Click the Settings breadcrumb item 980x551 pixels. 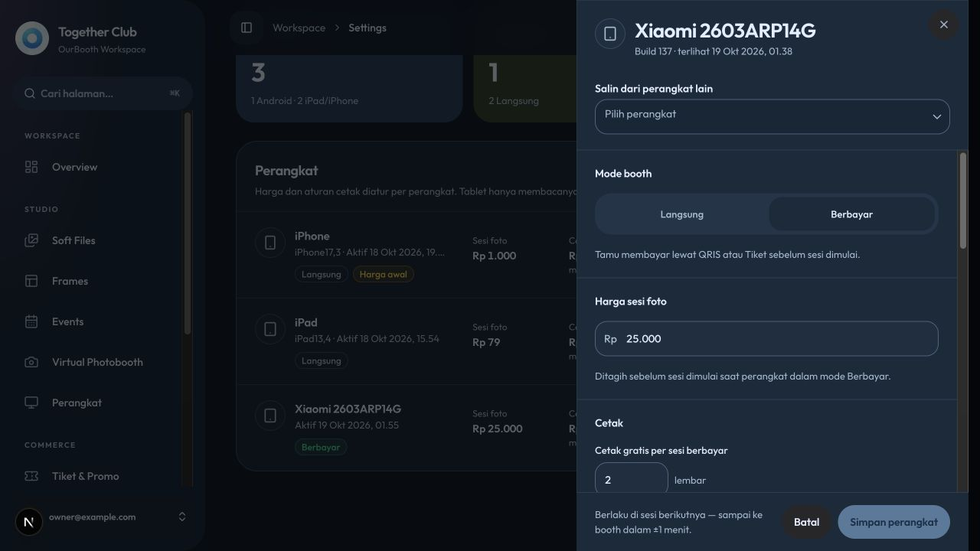point(367,28)
